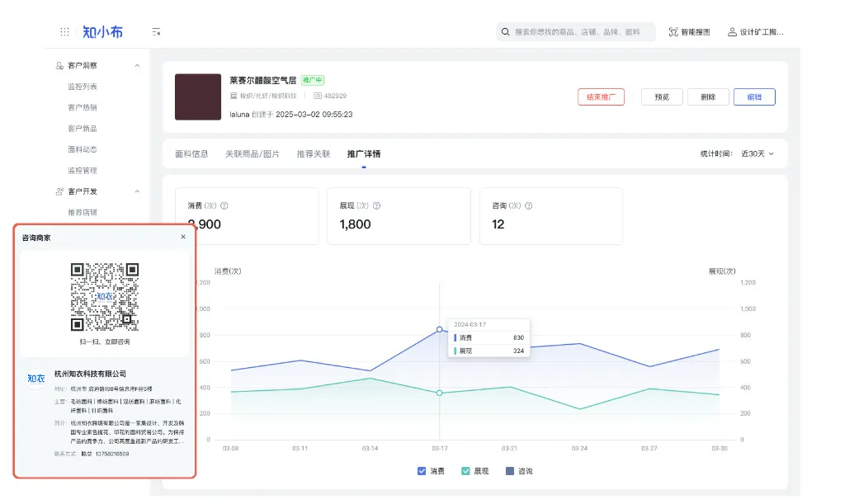The width and height of the screenshot is (845, 504).
Task: Click the sidebar collapse menu icon
Action: point(156,32)
